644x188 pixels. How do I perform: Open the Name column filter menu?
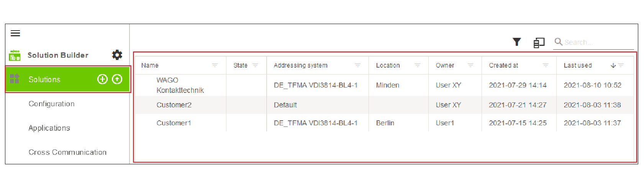point(215,65)
